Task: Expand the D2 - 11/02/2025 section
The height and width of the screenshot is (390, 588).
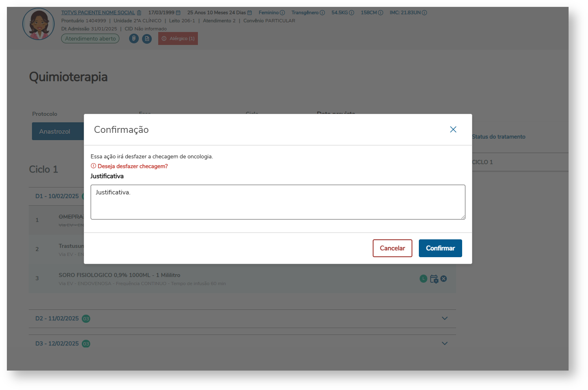Action: click(x=444, y=318)
